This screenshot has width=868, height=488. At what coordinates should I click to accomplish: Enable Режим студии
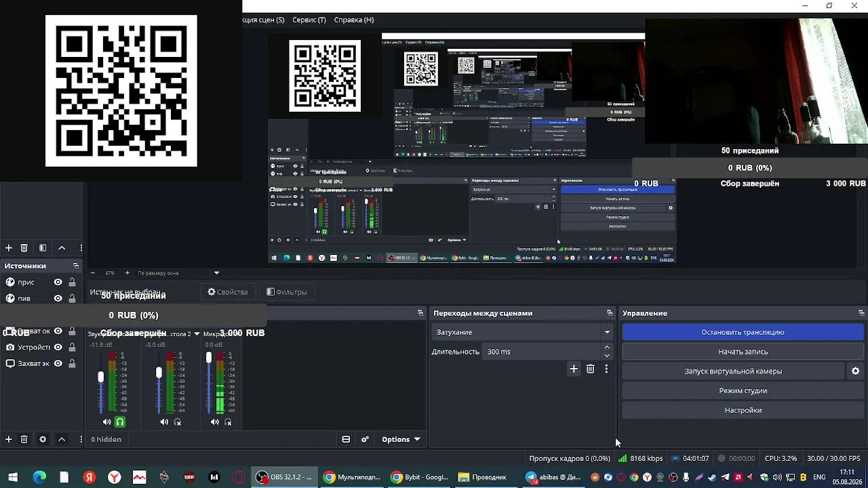(x=743, y=390)
